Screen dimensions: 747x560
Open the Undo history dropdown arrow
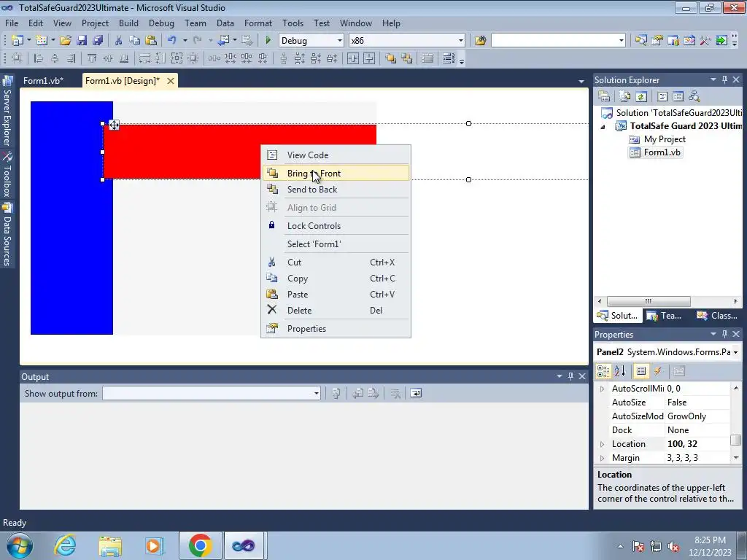click(x=185, y=41)
